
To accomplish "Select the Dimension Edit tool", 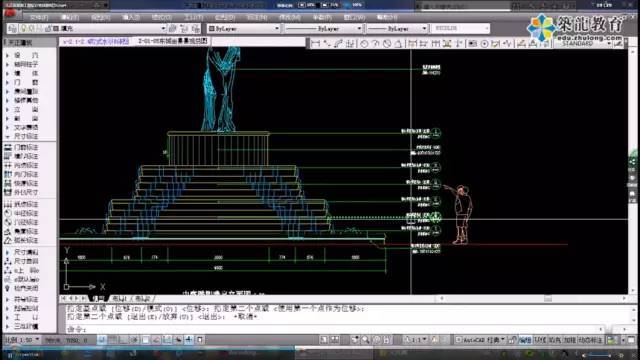I will click(x=521, y=43).
